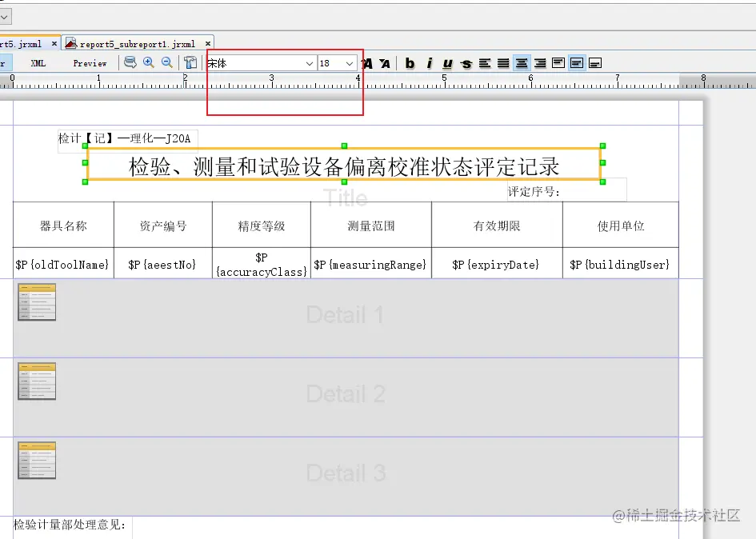This screenshot has width=756, height=539.
Task: Open the XML view
Action: [38, 63]
